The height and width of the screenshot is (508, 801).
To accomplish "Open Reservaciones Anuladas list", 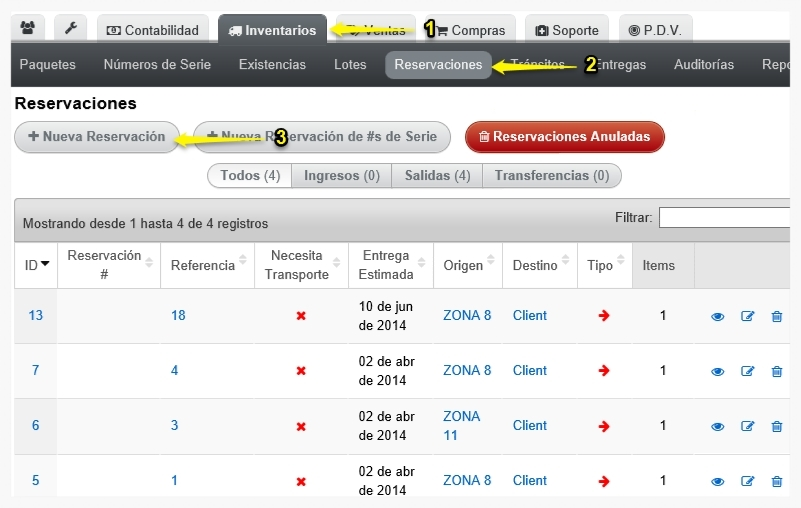I will tap(564, 136).
